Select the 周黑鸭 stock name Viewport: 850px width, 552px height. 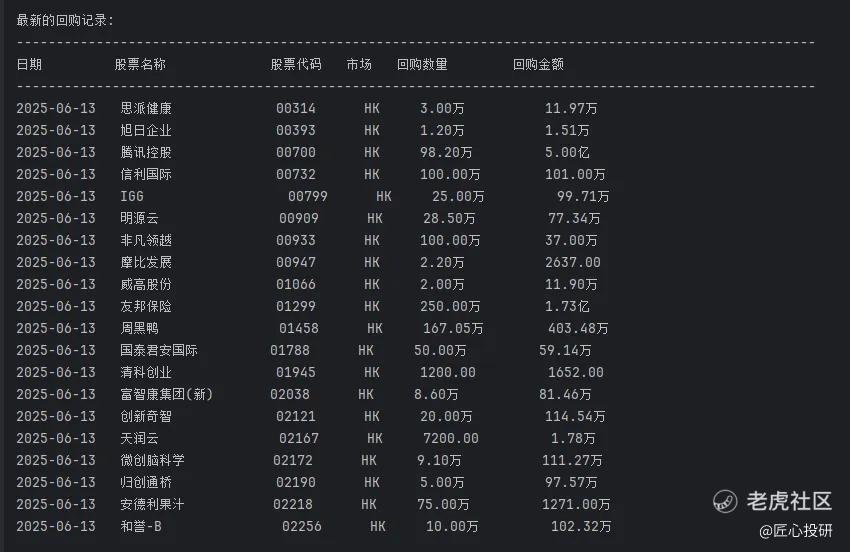[139, 328]
